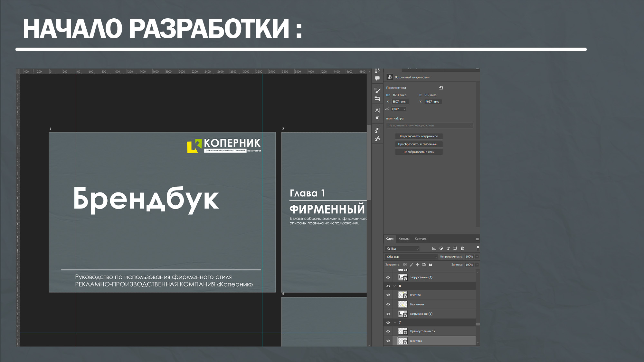The width and height of the screenshot is (644, 362).
Task: Click the lock position move icon
Action: pyautogui.click(x=418, y=265)
